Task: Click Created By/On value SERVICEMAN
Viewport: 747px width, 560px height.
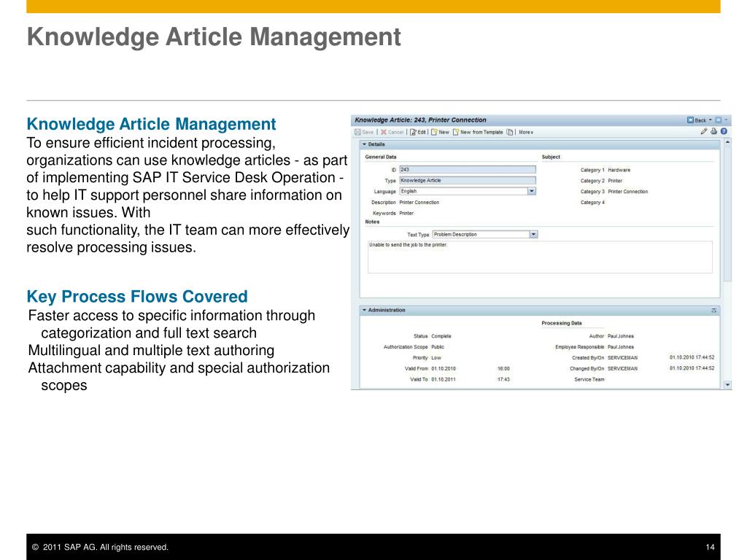Action: pyautogui.click(x=623, y=357)
